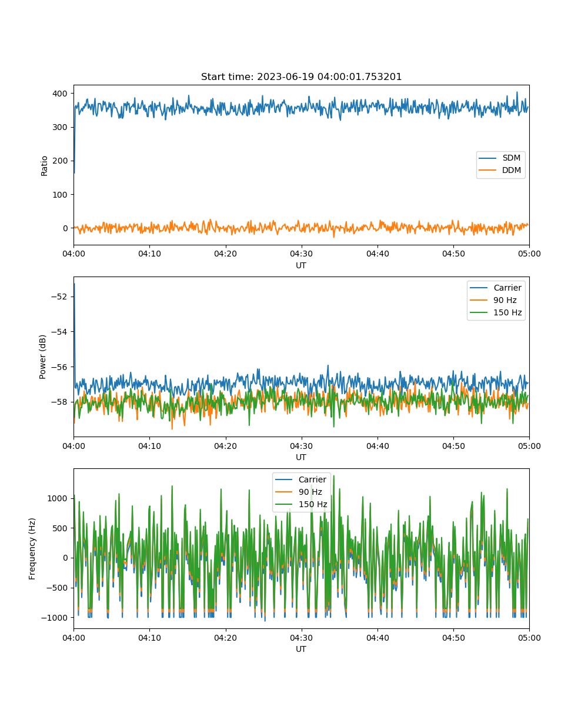
Task: Click the 04:10 tick under the Power plot
Action: click(149, 445)
